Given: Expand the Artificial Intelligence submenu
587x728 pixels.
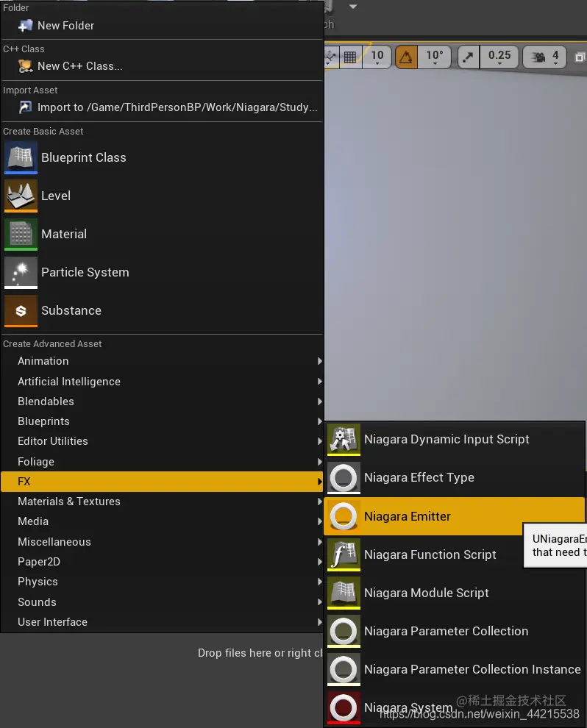Looking at the screenshot, I should pos(162,382).
